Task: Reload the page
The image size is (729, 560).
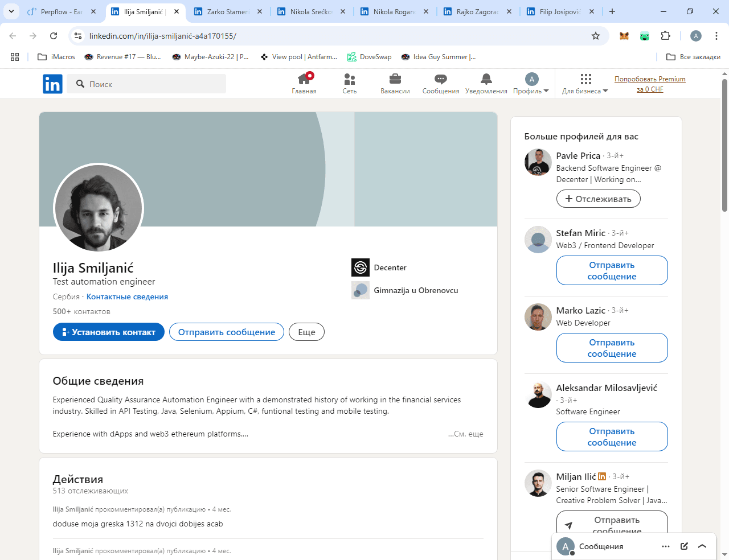Action: pos(54,36)
